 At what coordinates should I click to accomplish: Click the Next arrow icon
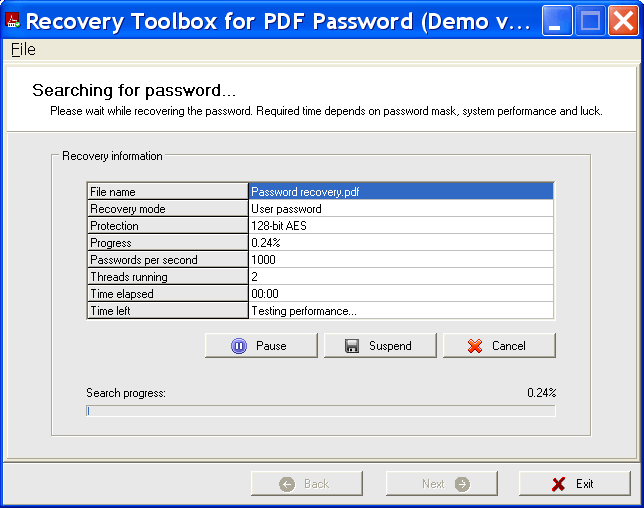pos(462,484)
